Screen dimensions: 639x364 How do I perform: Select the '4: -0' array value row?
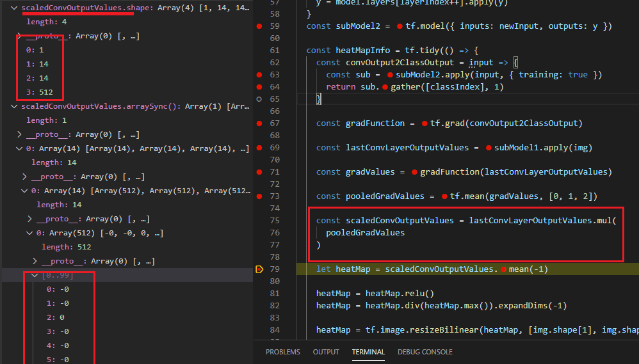127,345
